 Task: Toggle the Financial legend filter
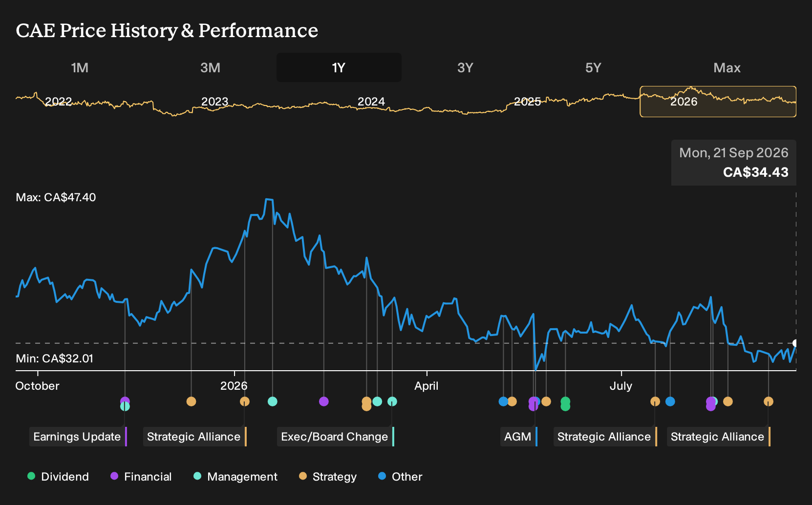coord(141,477)
